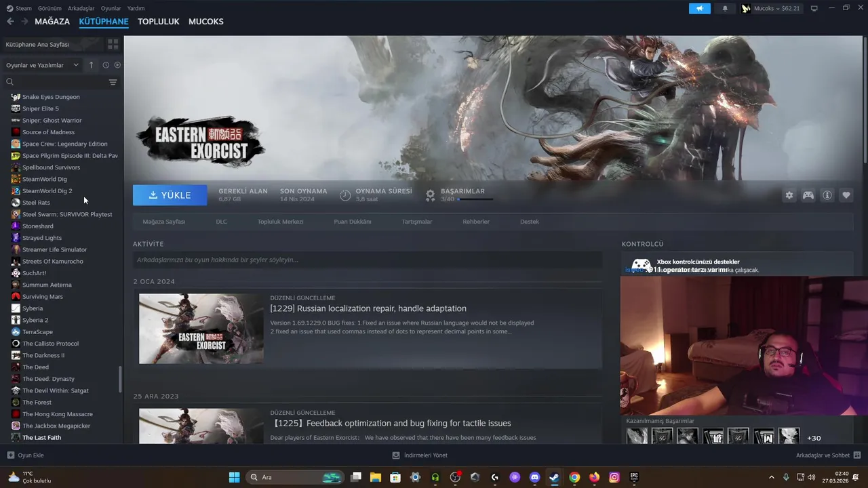The height and width of the screenshot is (488, 868).
Task: Open Big Picture mode icon
Action: coord(814,8)
